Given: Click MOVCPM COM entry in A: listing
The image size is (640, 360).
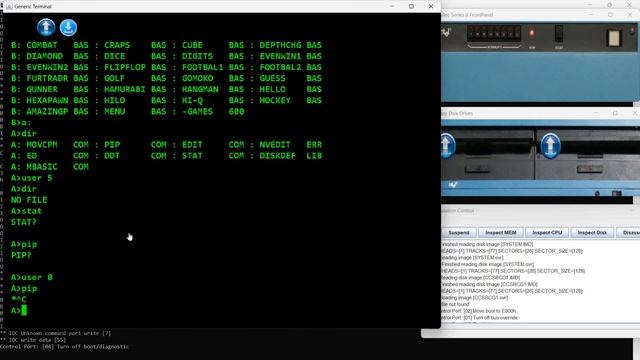Looking at the screenshot, I should [58, 144].
